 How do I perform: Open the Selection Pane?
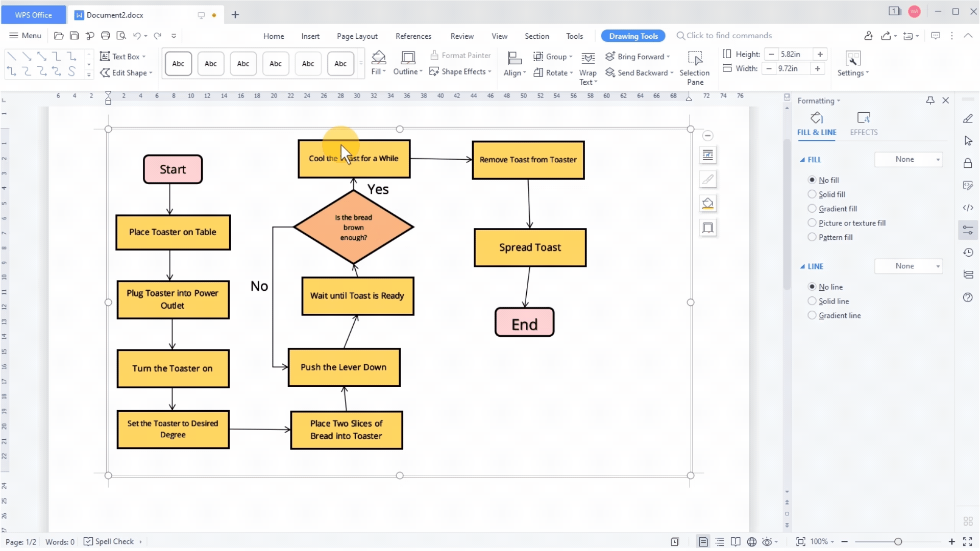695,67
